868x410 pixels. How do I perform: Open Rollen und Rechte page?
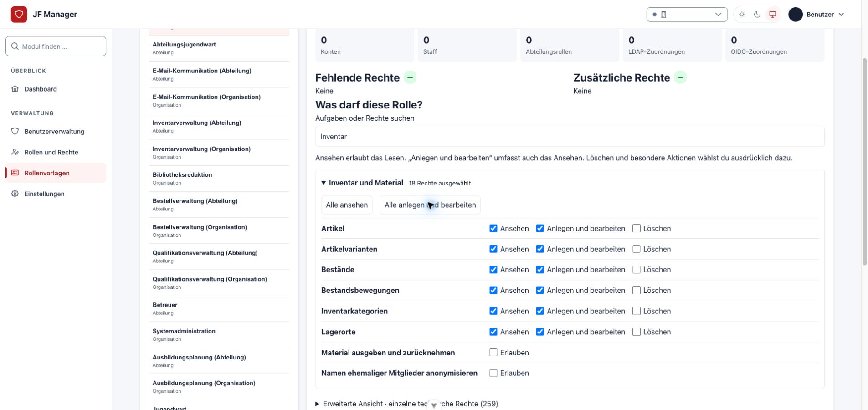click(x=56, y=152)
